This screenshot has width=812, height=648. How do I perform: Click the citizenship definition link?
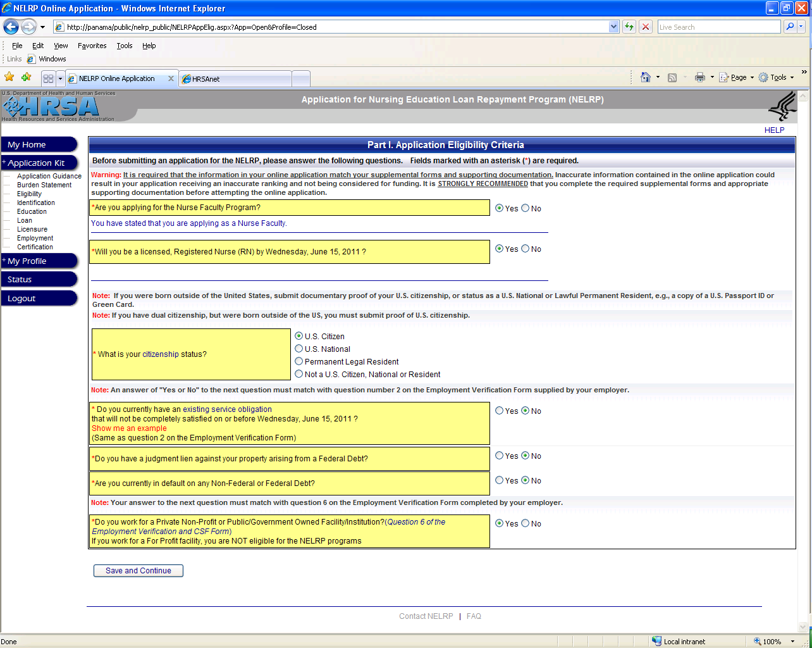[x=161, y=354]
